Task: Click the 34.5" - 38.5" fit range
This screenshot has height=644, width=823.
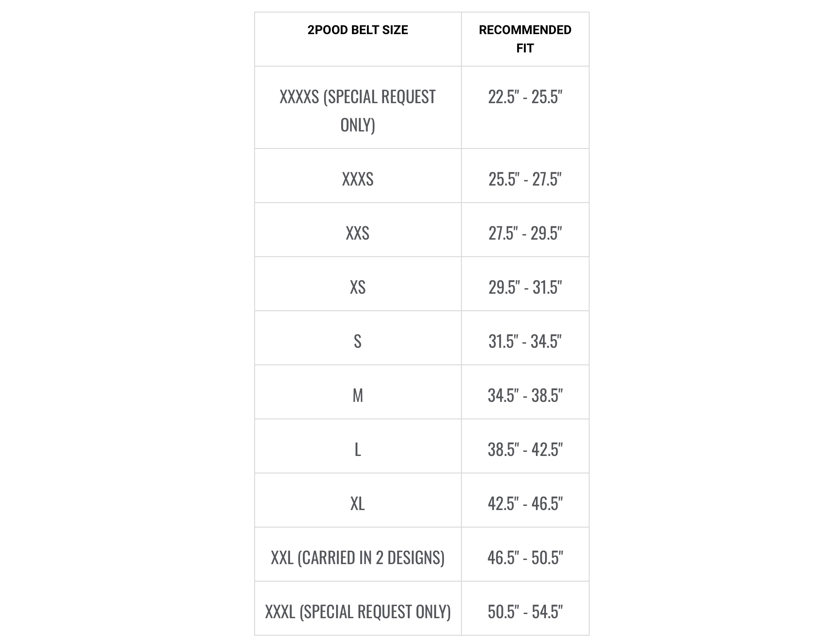Action: click(525, 396)
